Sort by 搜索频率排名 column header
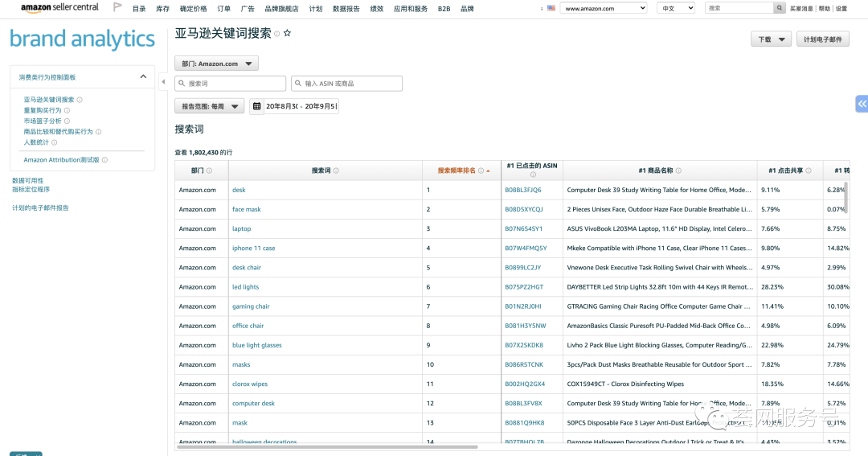868x456 pixels. [x=457, y=170]
